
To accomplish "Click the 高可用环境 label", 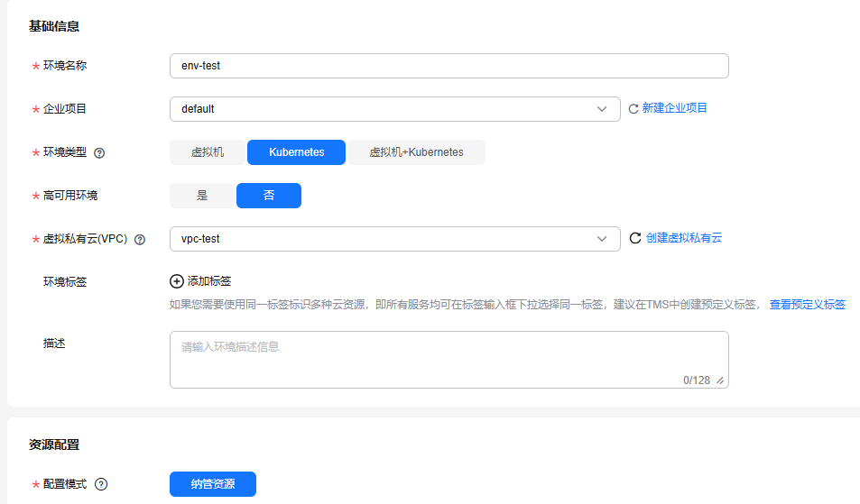I will (x=70, y=196).
